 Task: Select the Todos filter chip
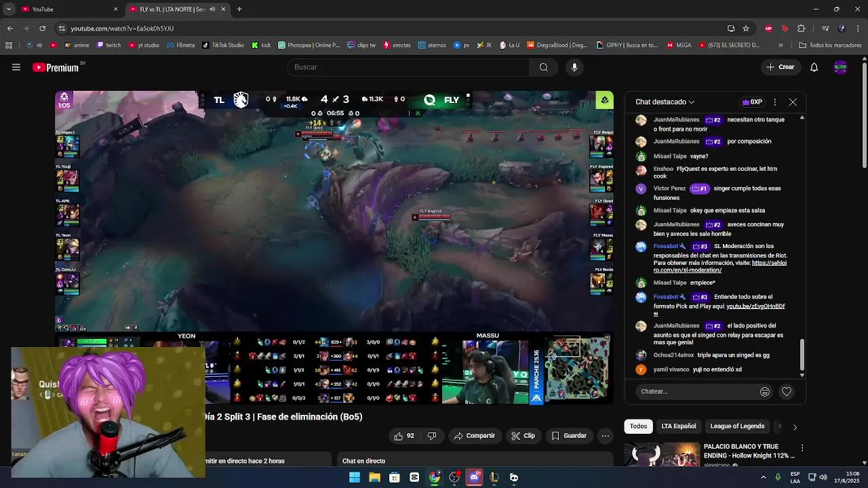[638, 426]
